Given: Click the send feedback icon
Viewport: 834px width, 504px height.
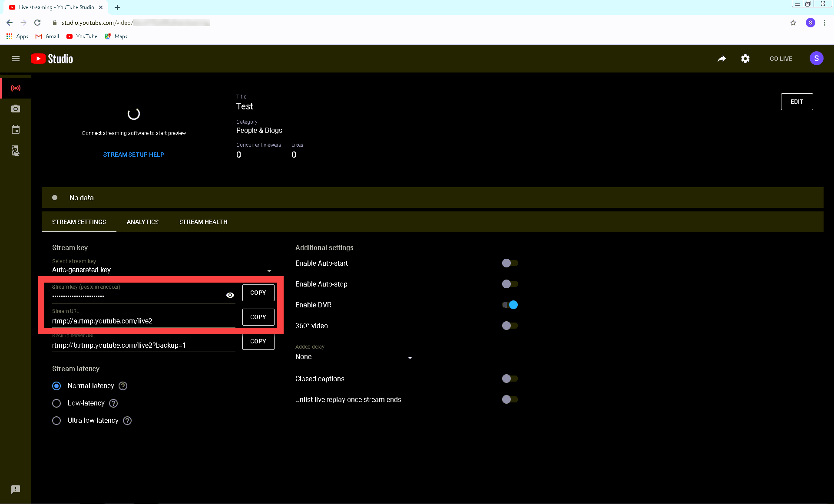Looking at the screenshot, I should coord(16,489).
